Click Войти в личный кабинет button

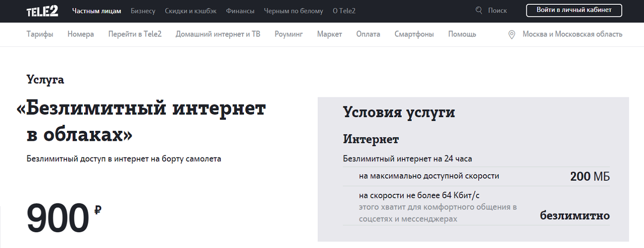tap(574, 10)
